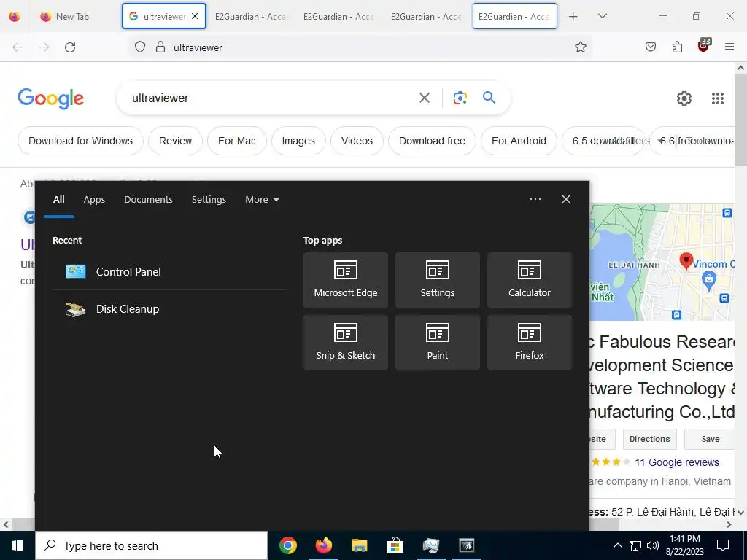Click the Save button in knowledge panel
The width and height of the screenshot is (747, 560).
click(x=711, y=439)
